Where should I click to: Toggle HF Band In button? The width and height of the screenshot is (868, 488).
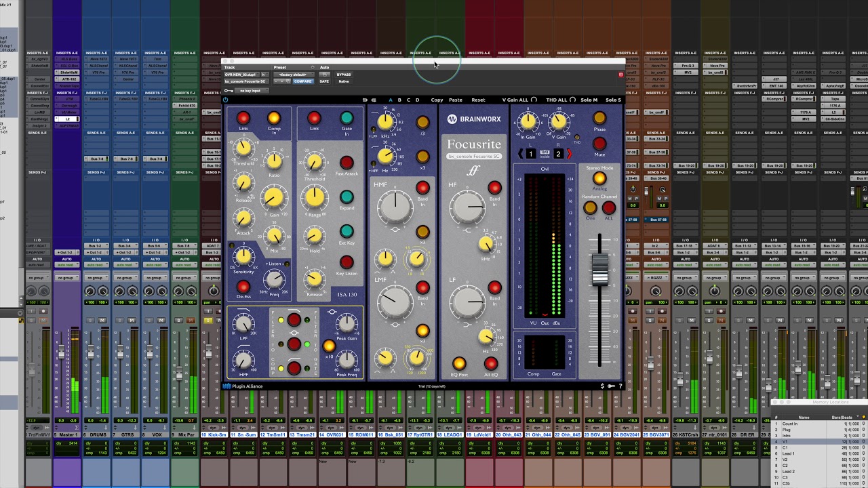click(x=494, y=188)
